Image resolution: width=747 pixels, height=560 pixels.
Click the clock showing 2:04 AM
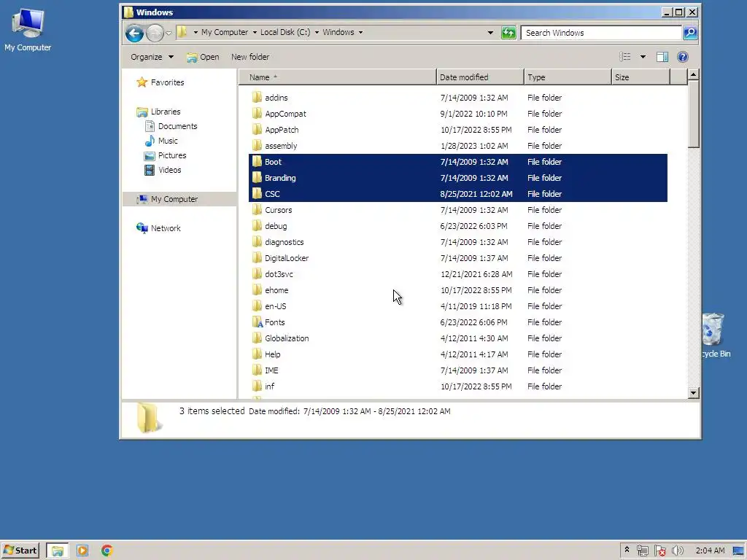(710, 551)
